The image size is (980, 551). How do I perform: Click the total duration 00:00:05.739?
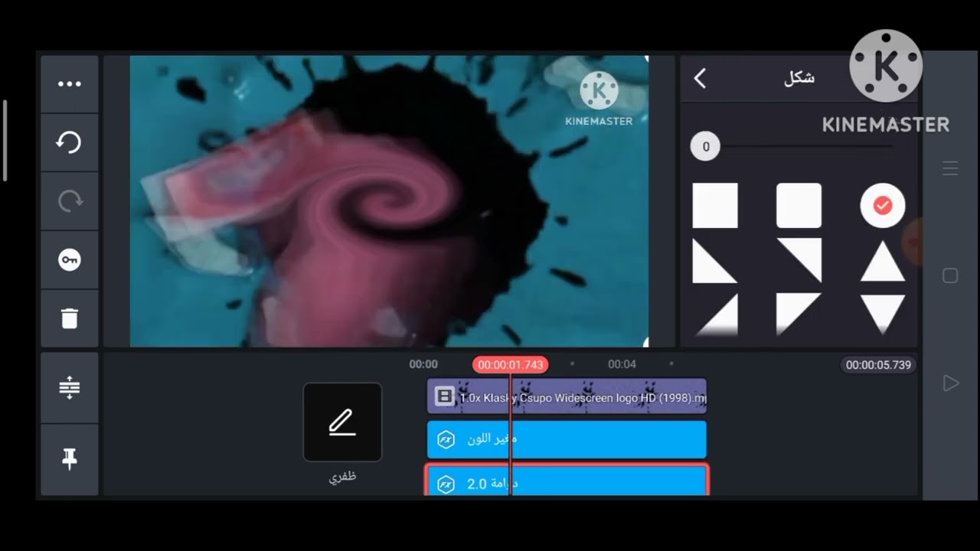878,365
